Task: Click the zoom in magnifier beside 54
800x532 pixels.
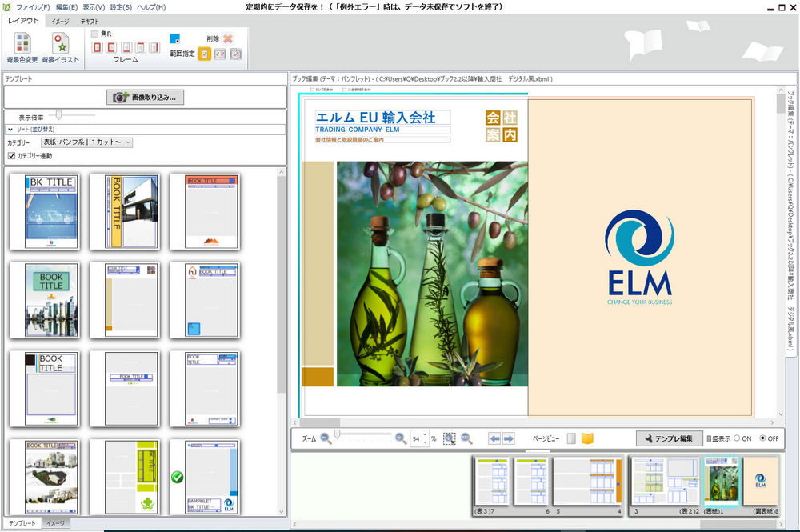Action: coord(400,438)
